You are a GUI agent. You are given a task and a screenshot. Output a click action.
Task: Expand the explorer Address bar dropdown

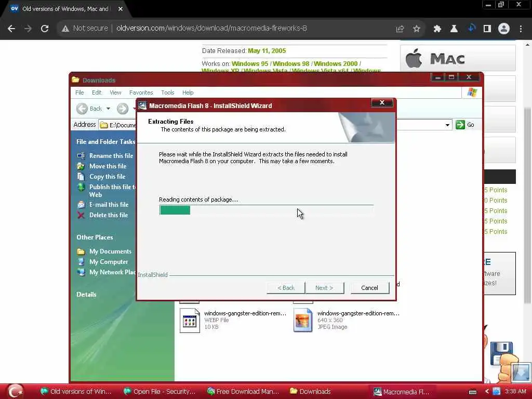[447, 125]
